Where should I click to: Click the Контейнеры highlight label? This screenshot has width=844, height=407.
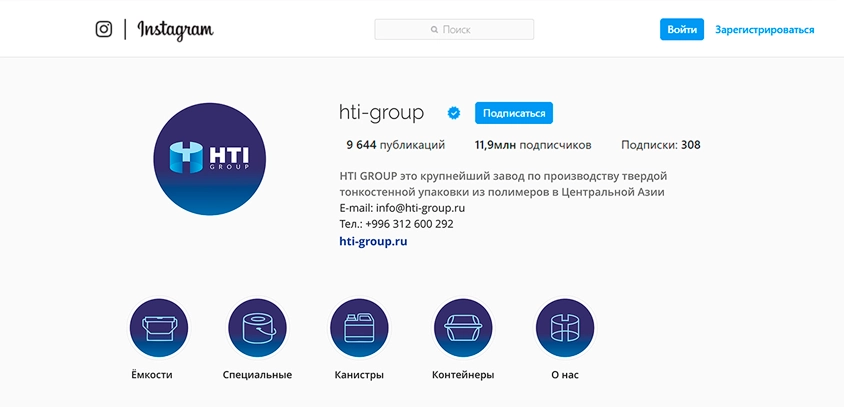[463, 375]
